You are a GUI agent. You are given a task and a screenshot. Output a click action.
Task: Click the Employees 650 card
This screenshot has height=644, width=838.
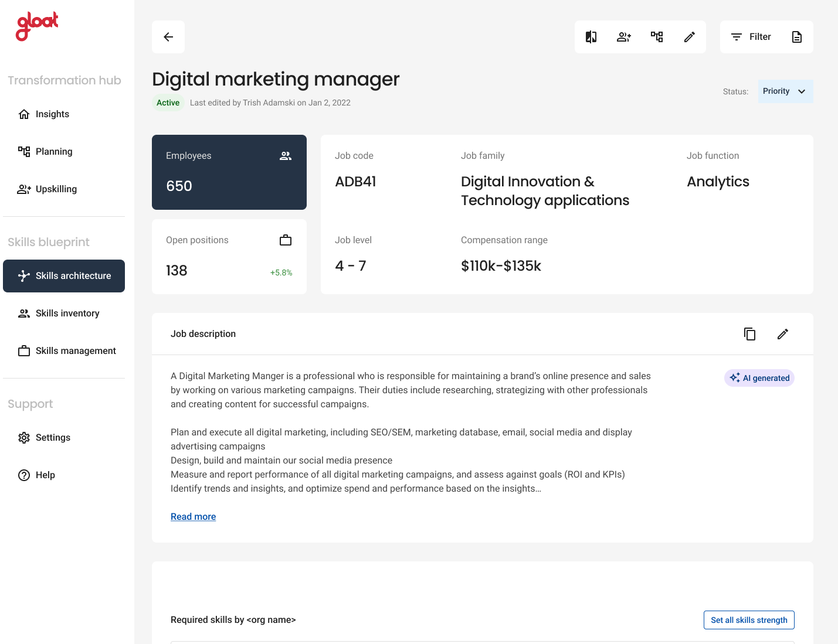coord(229,172)
